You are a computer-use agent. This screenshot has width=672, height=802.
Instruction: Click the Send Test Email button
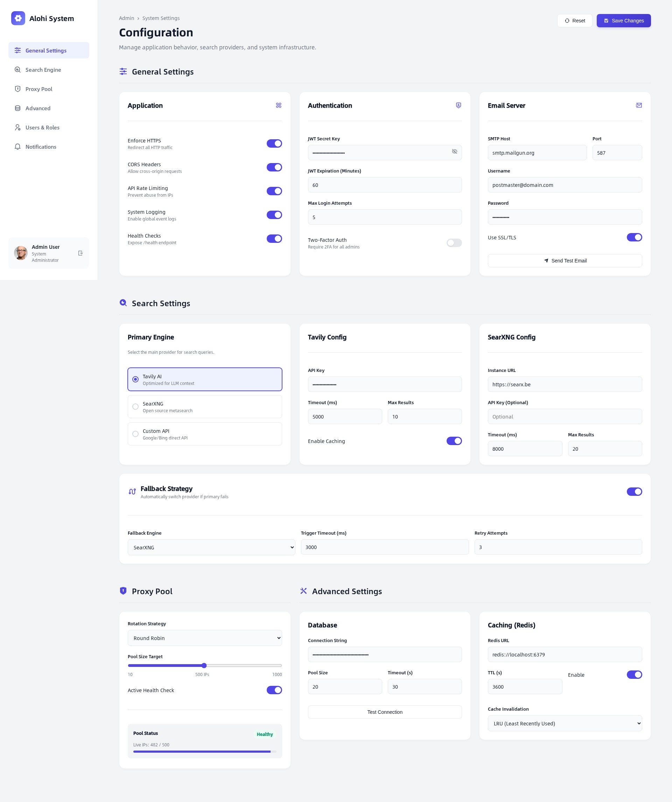pos(564,261)
